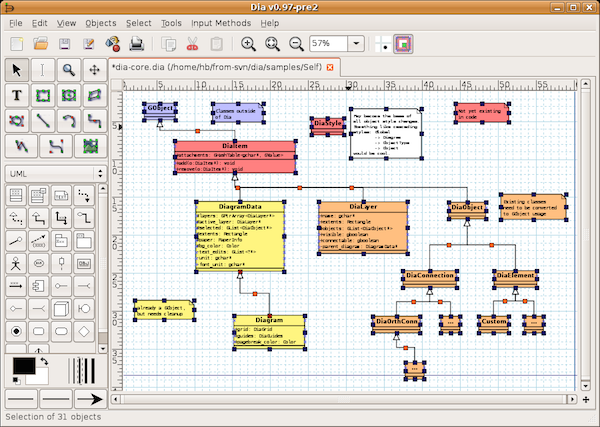Open the Select menu
The image size is (600, 427).
click(x=139, y=23)
